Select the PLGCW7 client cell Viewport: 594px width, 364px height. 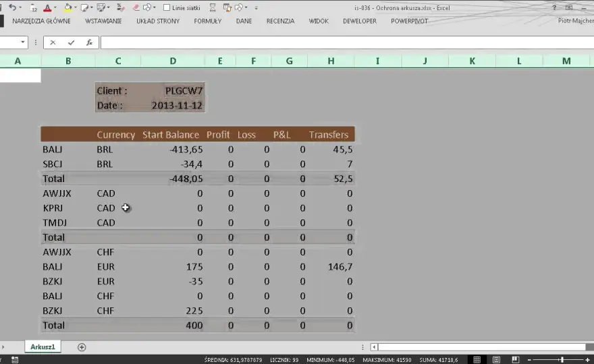click(173, 91)
